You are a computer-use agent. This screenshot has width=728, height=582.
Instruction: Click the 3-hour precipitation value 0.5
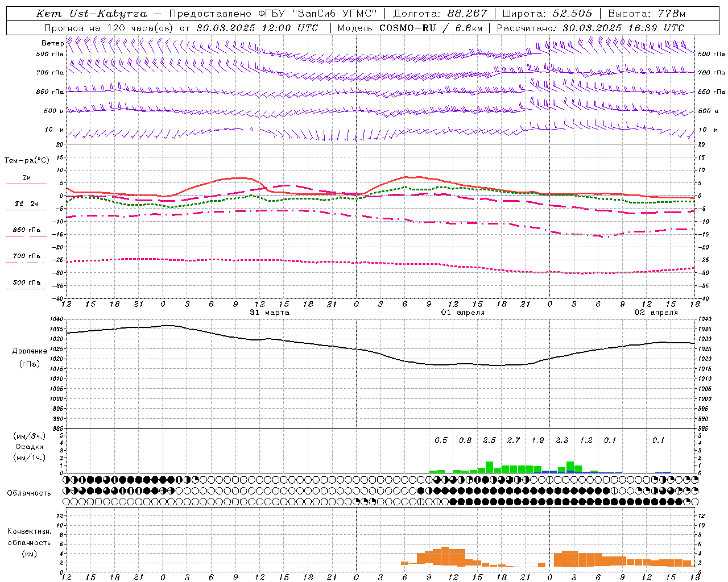point(441,440)
